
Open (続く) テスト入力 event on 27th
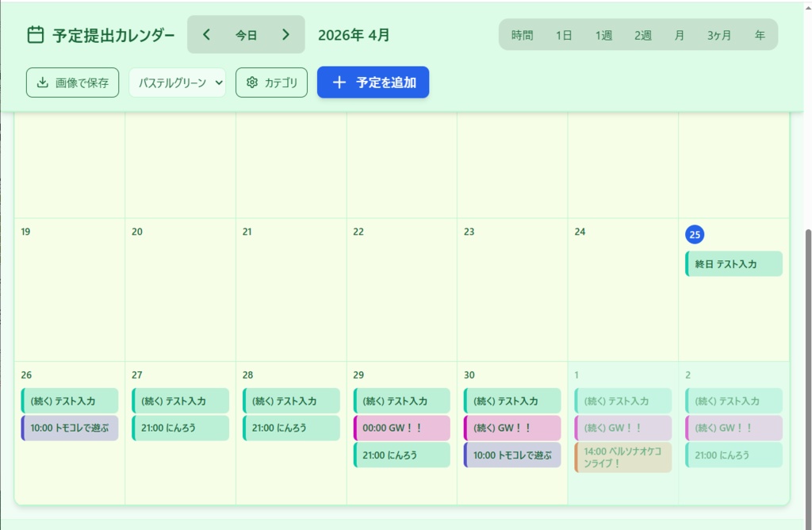180,401
